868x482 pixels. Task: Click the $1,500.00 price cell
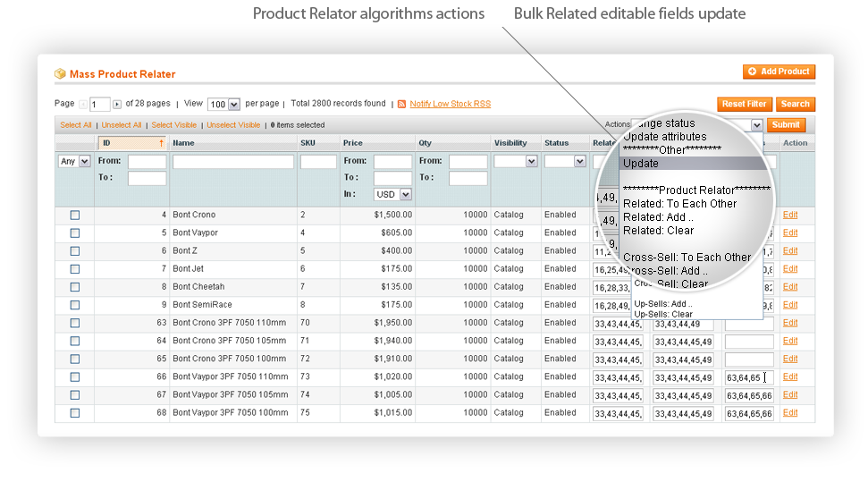pyautogui.click(x=393, y=215)
